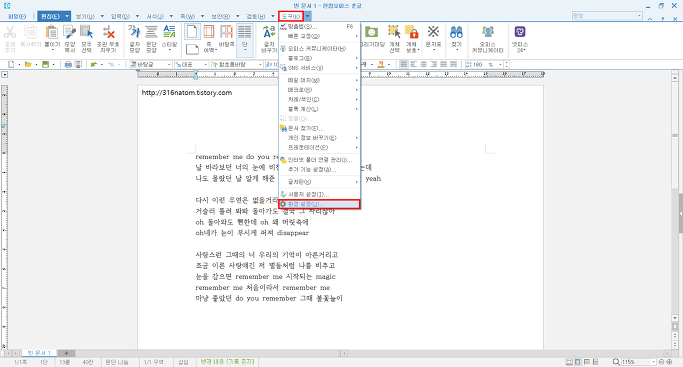Click the zoom in plus icon in status bar
The height and width of the screenshot is (367, 683).
coord(669,362)
